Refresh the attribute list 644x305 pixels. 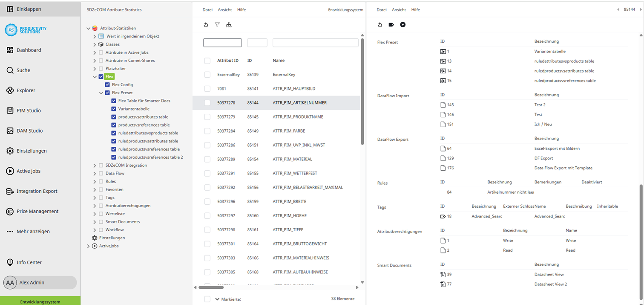point(206,25)
